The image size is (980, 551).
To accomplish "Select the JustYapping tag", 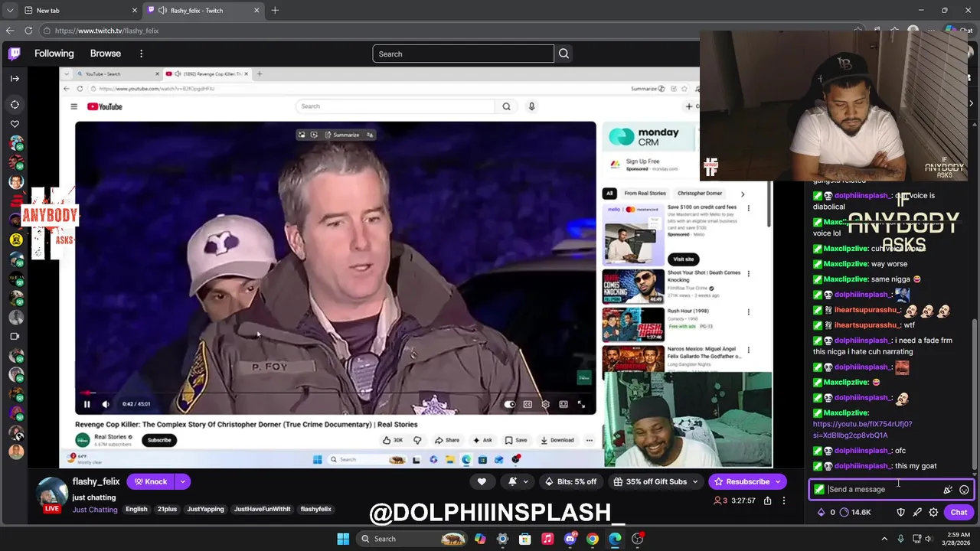I will [x=204, y=510].
